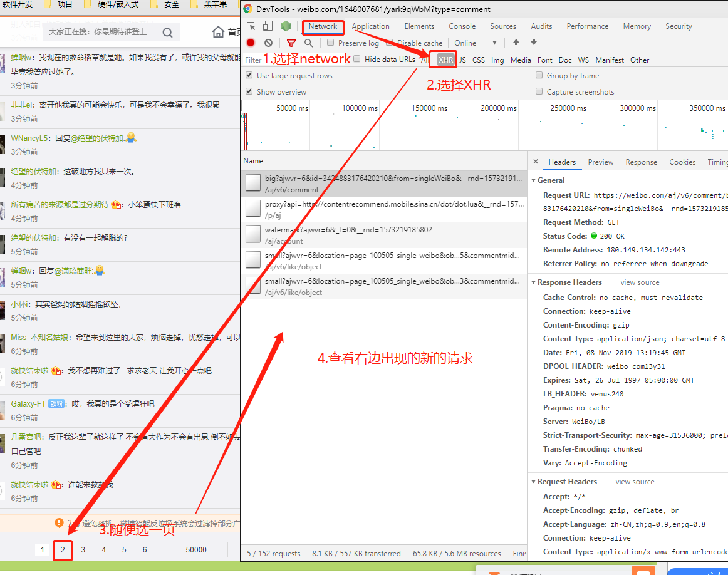Click the inspect element cursor icon
This screenshot has height=575, width=728.
point(251,26)
